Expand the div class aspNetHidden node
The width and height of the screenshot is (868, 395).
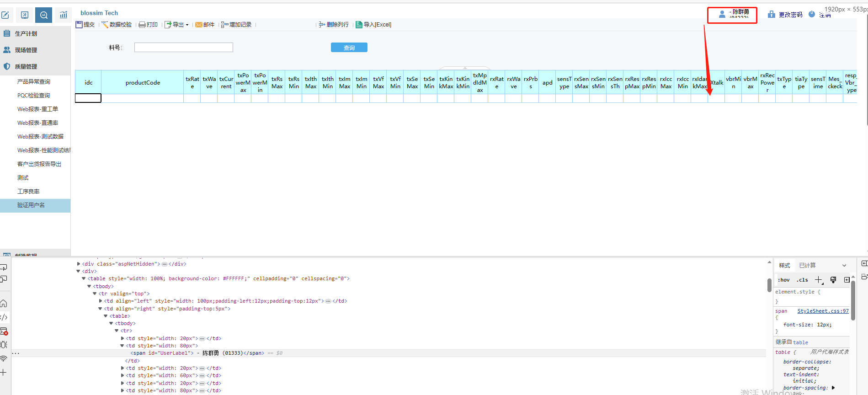79,264
